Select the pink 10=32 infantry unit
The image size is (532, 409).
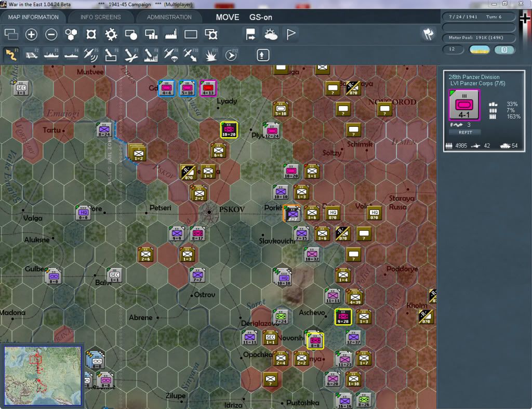[x=312, y=255]
